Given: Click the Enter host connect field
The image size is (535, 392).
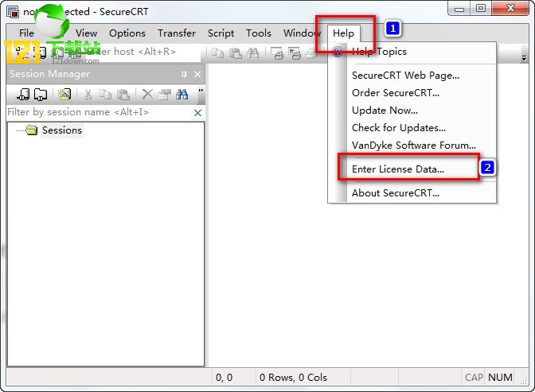Looking at the screenshot, I should 142,52.
